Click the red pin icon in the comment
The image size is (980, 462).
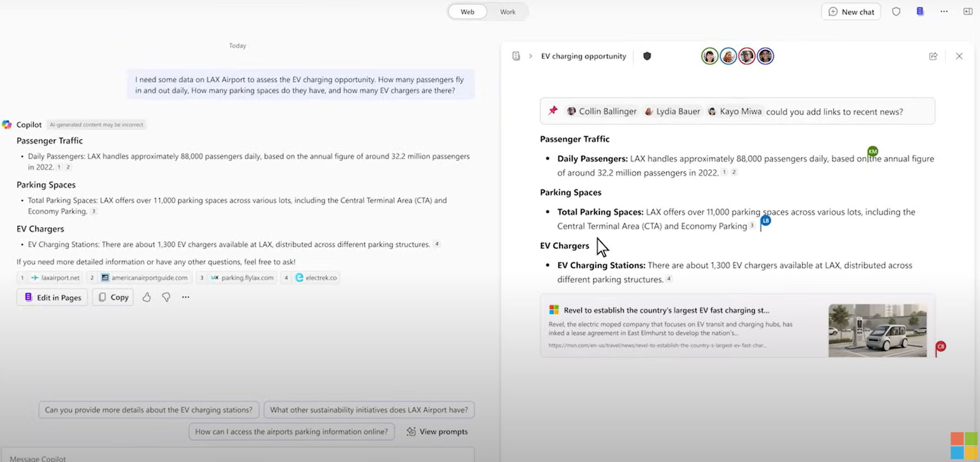pos(553,111)
